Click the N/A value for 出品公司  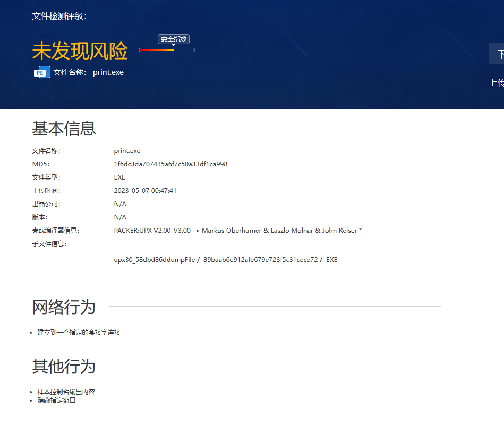tap(120, 204)
